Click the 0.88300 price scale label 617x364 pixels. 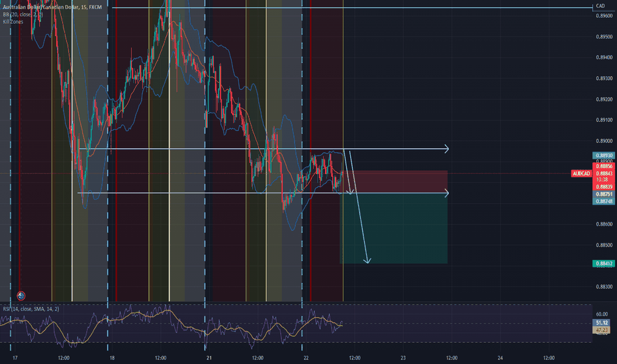[604, 287]
